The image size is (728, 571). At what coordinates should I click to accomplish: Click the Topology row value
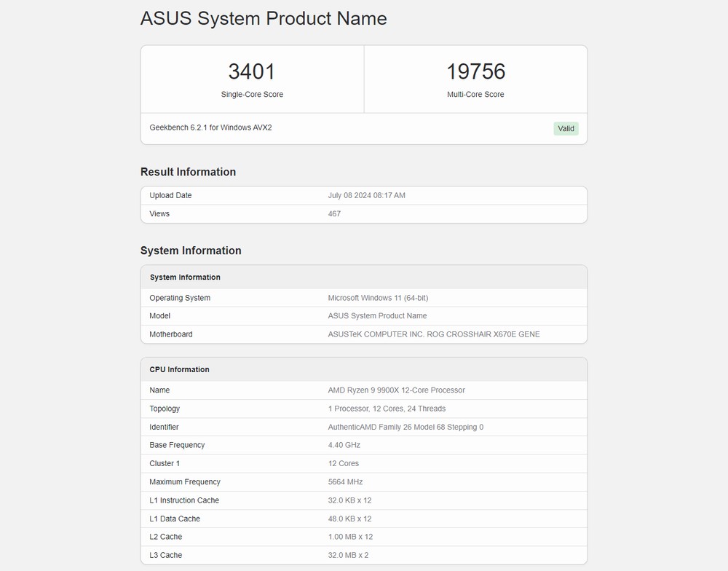click(387, 409)
